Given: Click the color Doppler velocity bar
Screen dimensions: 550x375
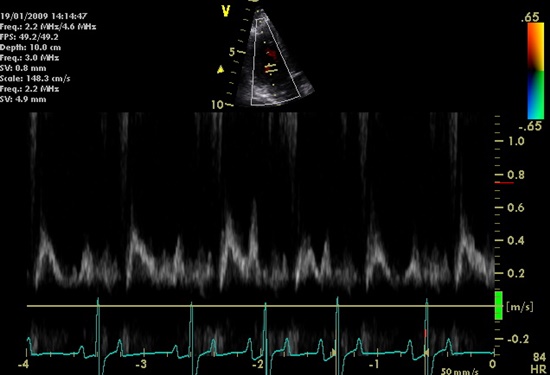Looking at the screenshot, I should [x=535, y=71].
